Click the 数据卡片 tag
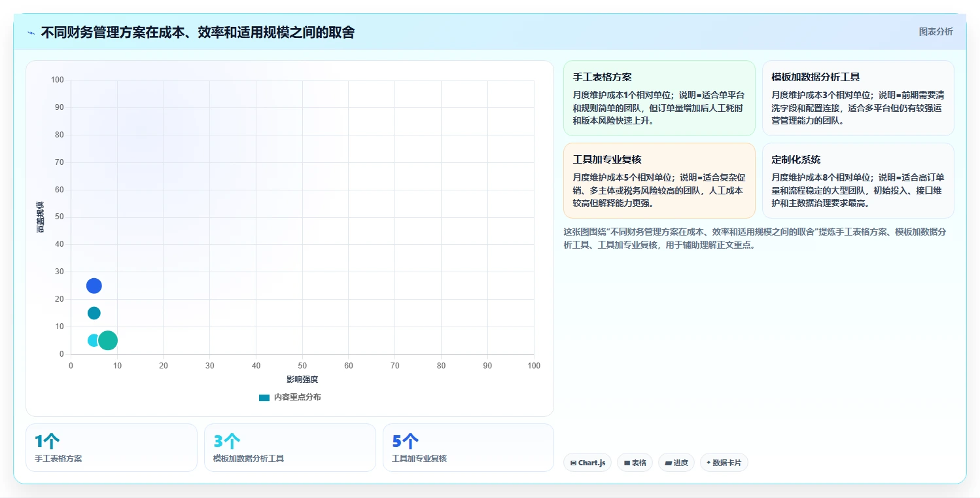Viewport: 980px width, 498px height. [724, 463]
